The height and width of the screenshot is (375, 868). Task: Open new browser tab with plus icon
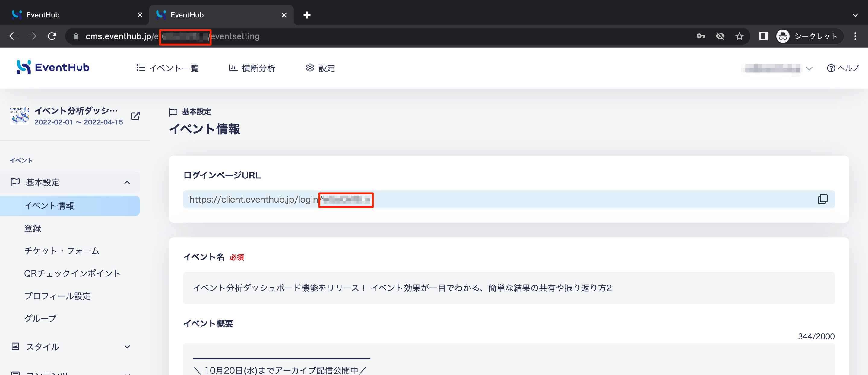[x=307, y=15]
